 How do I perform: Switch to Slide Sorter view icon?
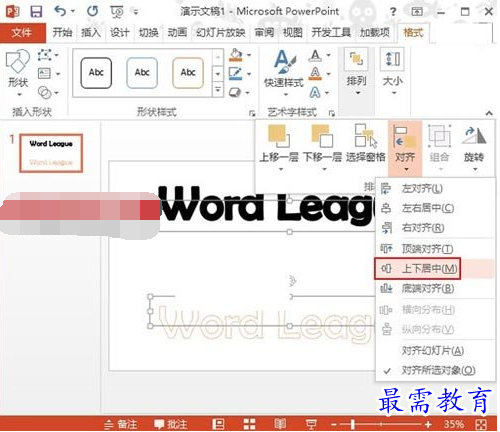[249, 424]
